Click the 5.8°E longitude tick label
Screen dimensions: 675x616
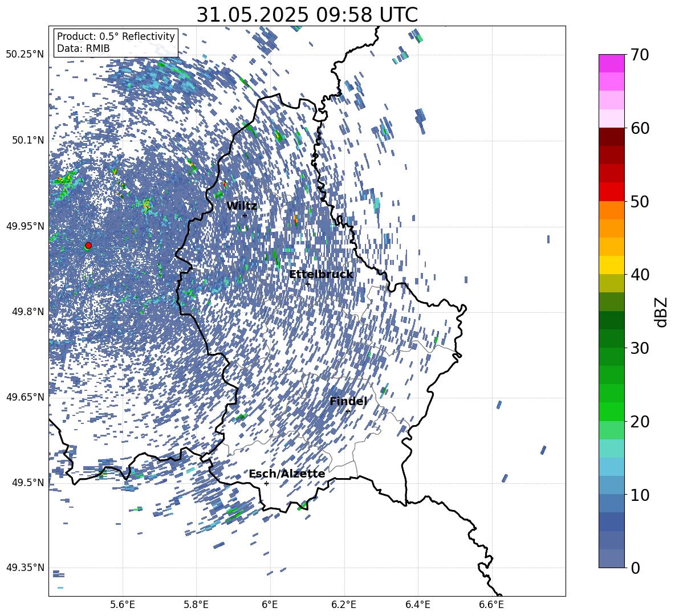coord(196,605)
